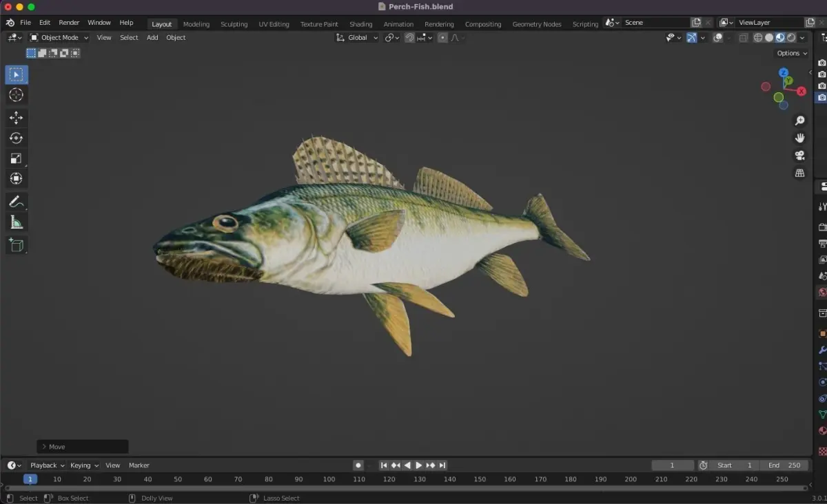Play animation forward

pos(418,465)
